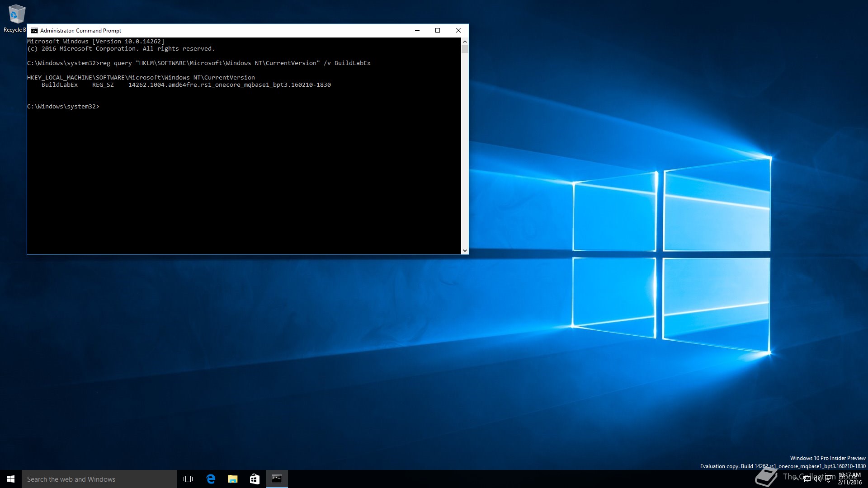Click the Command Prompt scrollbar thumb
868x488 pixels.
tap(465, 49)
